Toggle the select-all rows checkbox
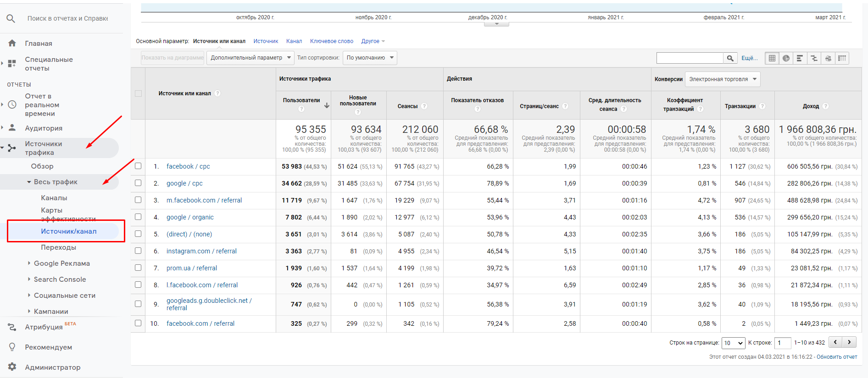The width and height of the screenshot is (868, 378). 138,93
